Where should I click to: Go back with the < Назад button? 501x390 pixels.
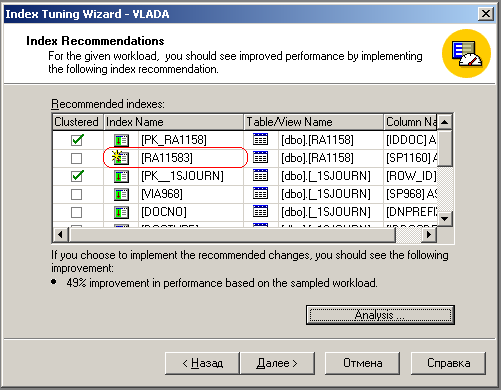(202, 363)
